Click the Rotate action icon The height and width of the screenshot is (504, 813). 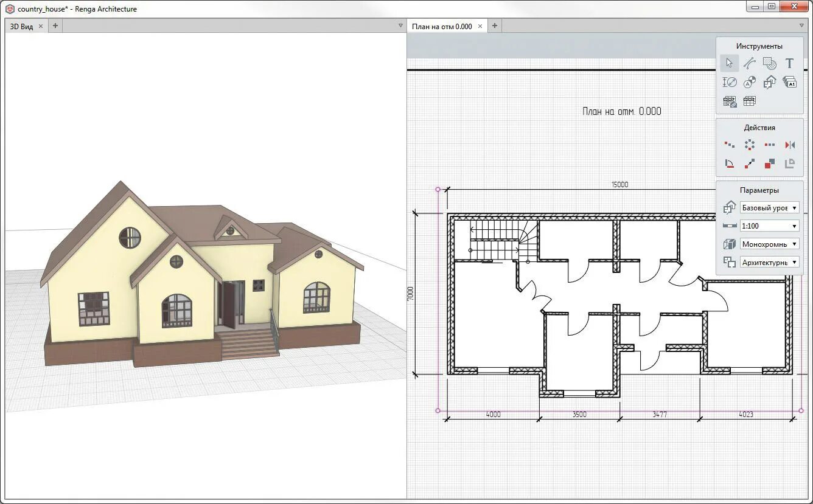tap(729, 164)
